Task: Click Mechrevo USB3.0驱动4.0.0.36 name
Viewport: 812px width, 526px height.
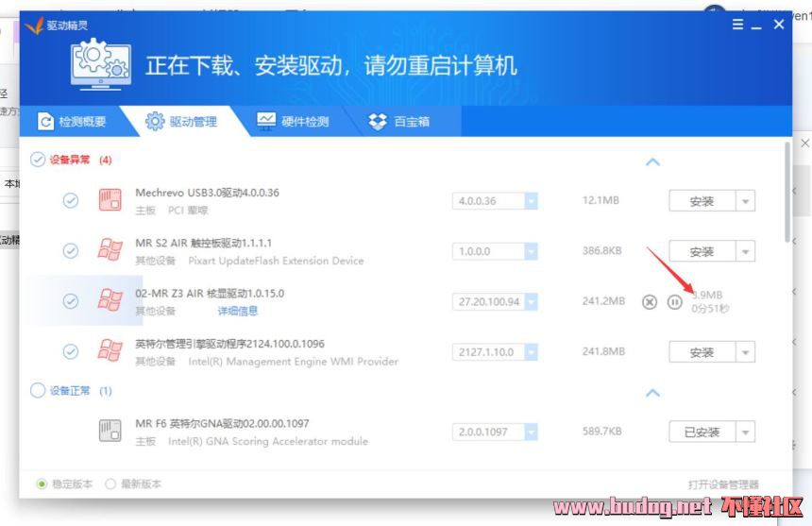Action: coord(207,193)
